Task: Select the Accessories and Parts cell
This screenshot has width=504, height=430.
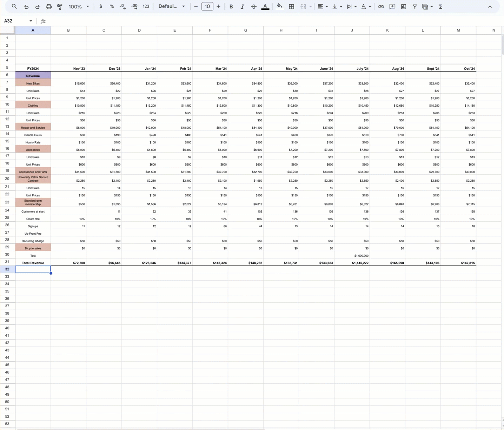Action: pos(33,171)
